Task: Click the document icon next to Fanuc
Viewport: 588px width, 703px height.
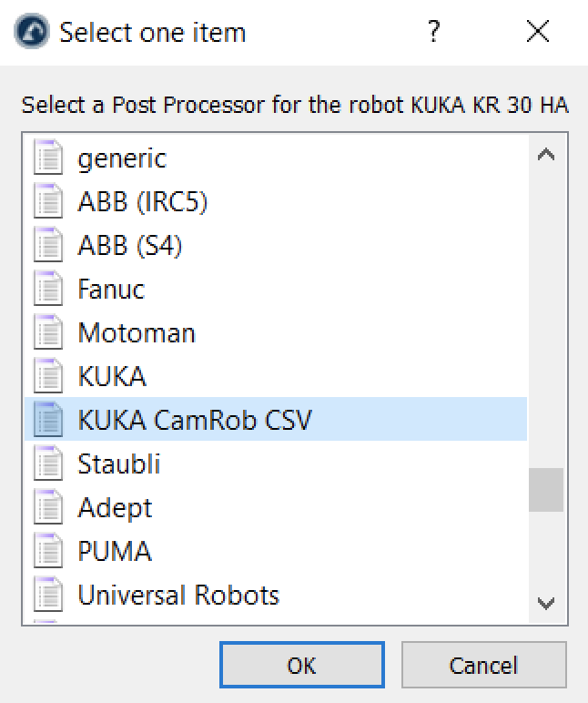Action: [47, 290]
